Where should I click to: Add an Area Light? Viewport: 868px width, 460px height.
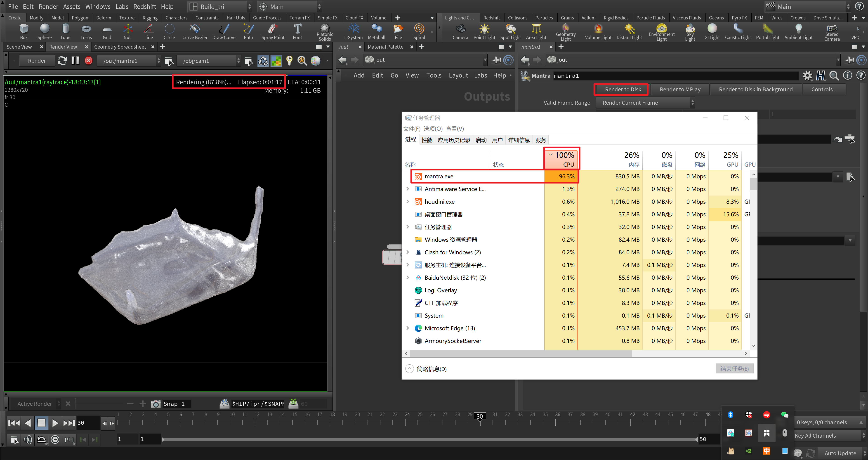click(x=536, y=32)
